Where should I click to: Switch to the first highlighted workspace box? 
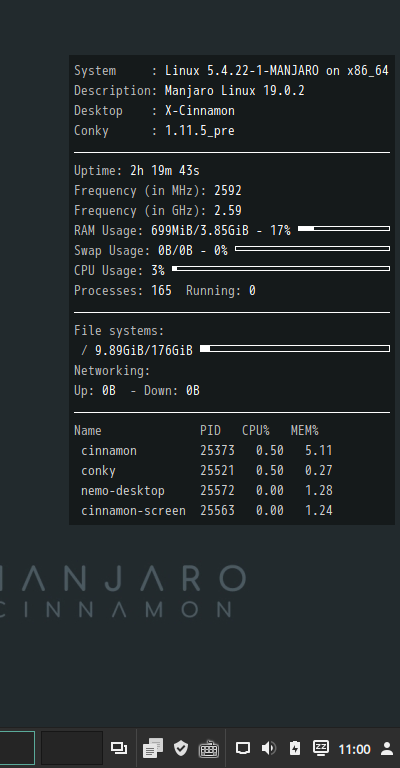pos(17,748)
